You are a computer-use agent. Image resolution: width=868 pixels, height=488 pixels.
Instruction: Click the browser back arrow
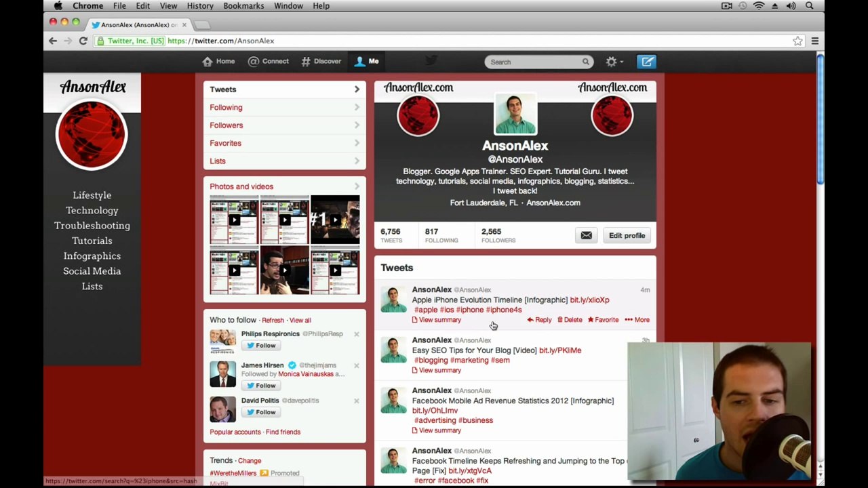(x=53, y=41)
